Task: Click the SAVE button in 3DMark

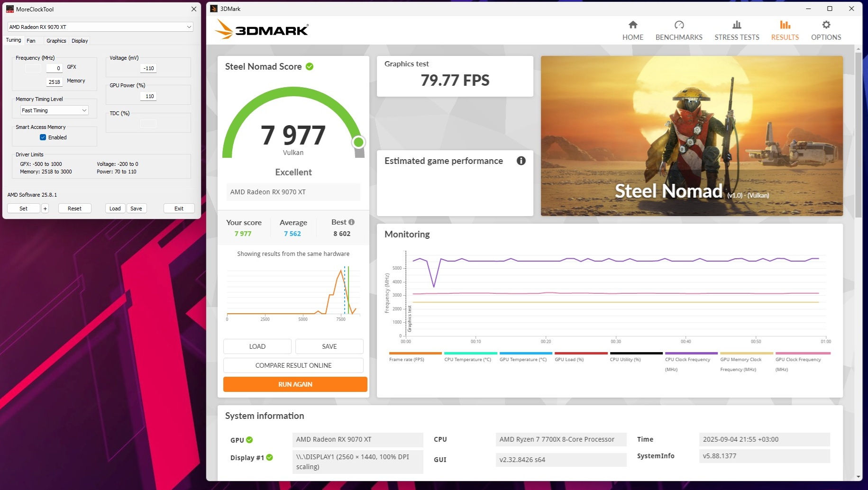Action: point(329,346)
